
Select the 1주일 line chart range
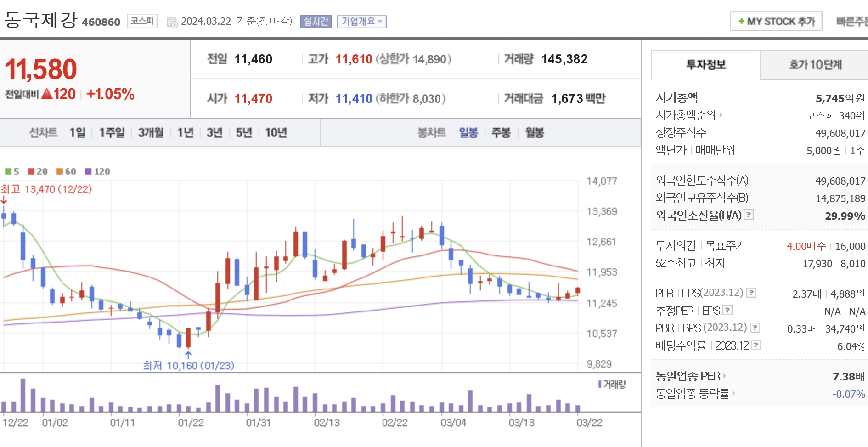[x=112, y=133]
